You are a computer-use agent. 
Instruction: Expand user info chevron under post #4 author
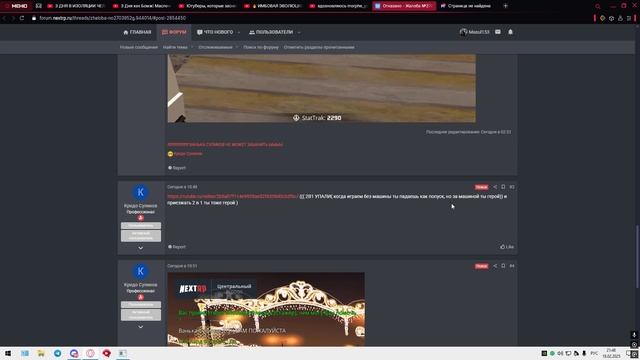pos(140,327)
